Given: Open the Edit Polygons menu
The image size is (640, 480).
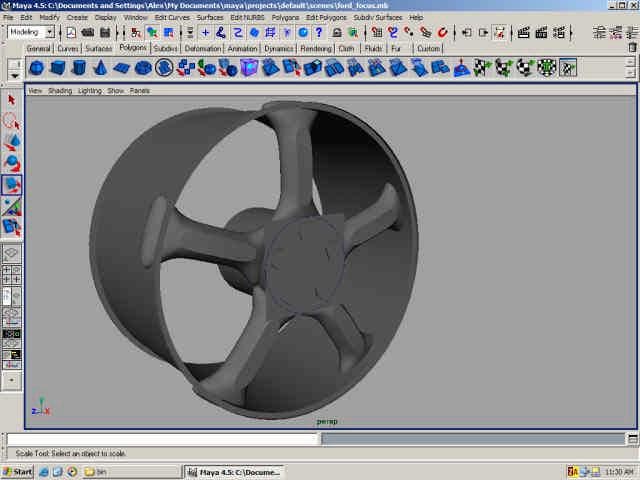Looking at the screenshot, I should [325, 17].
